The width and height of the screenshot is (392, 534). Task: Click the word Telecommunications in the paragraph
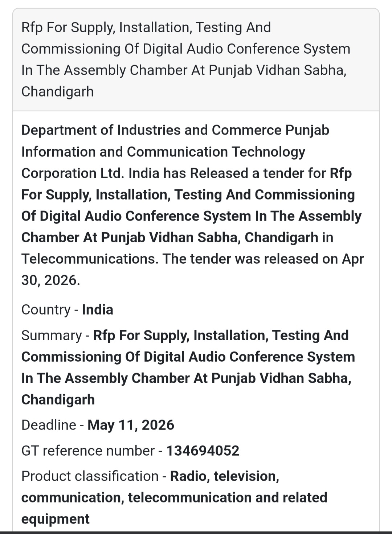[89, 259]
